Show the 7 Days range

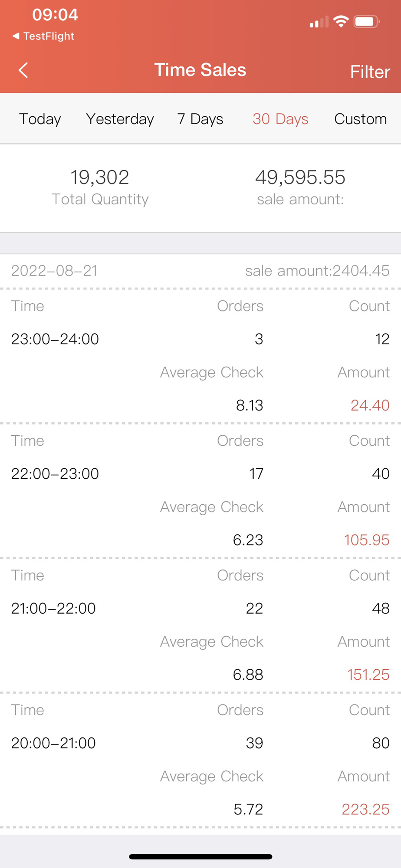coord(200,119)
